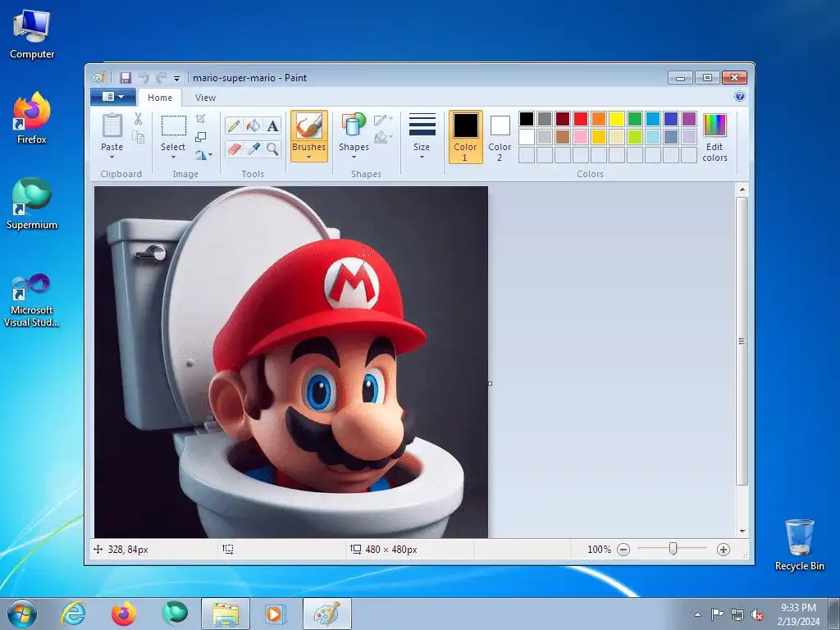The width and height of the screenshot is (840, 630).
Task: Switch to the Home ribbon tab
Action: point(160,98)
